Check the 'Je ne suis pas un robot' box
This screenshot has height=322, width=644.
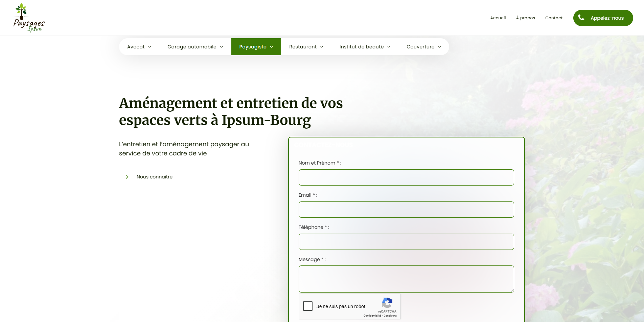308,306
